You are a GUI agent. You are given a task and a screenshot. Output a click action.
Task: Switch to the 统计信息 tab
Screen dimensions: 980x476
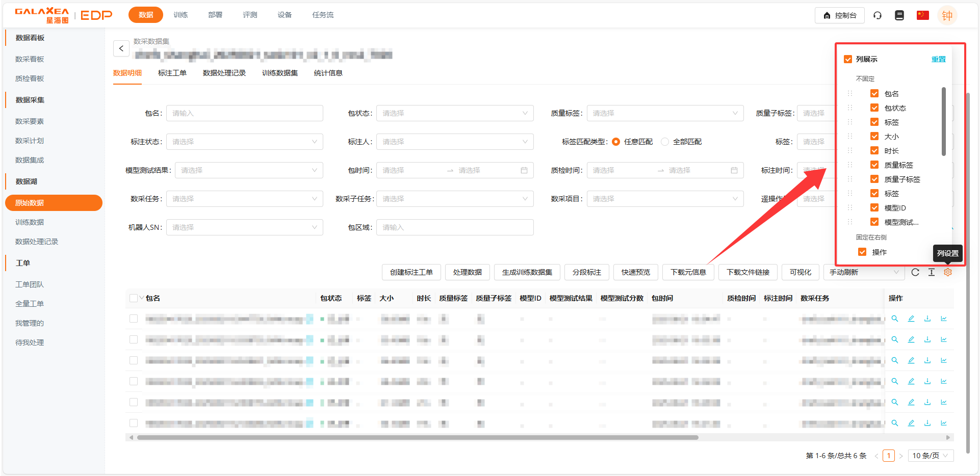coord(328,73)
